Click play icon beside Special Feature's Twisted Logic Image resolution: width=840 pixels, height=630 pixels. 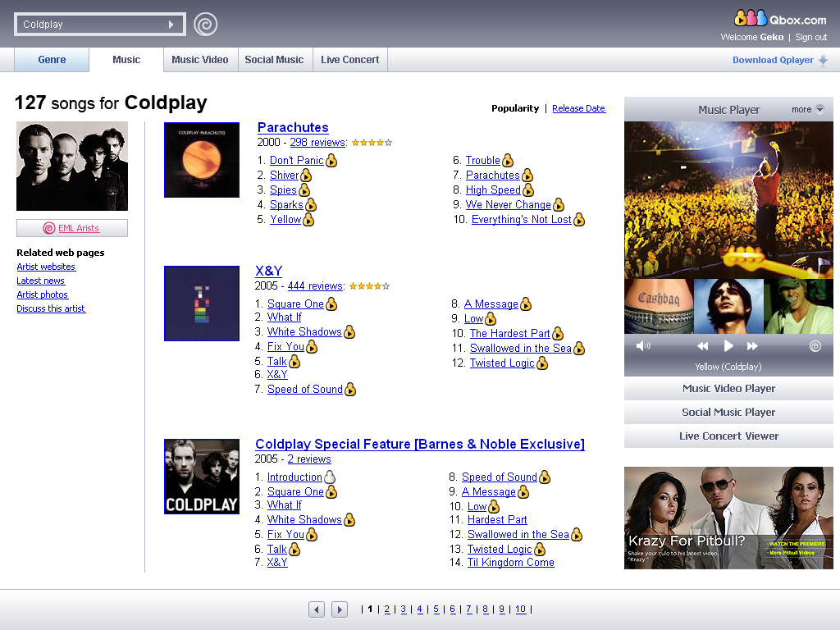[x=540, y=550]
